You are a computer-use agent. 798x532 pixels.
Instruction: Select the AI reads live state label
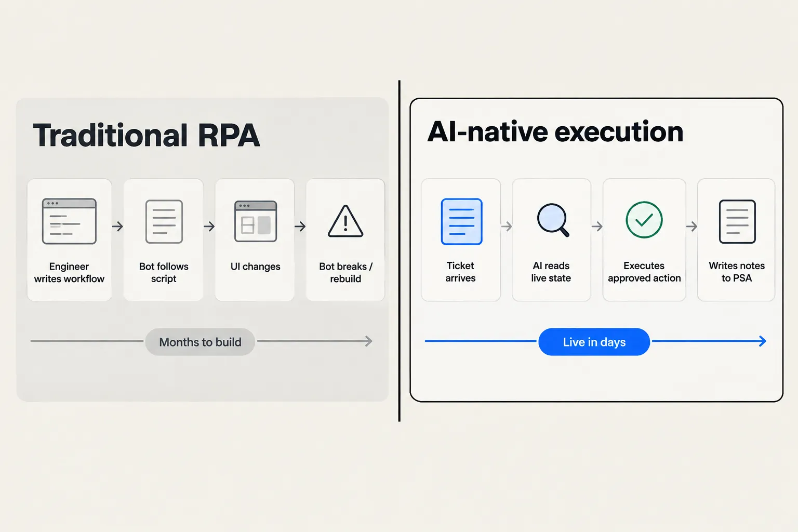tap(551, 272)
